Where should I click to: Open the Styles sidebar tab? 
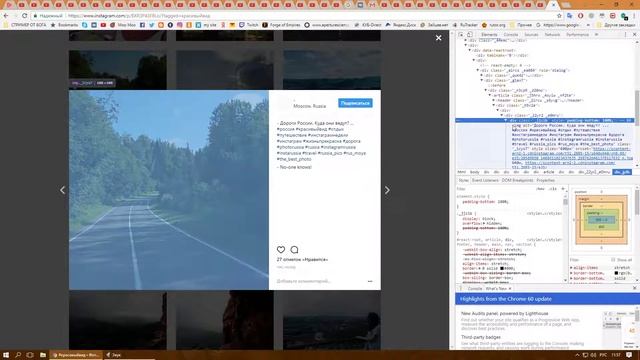[463, 180]
